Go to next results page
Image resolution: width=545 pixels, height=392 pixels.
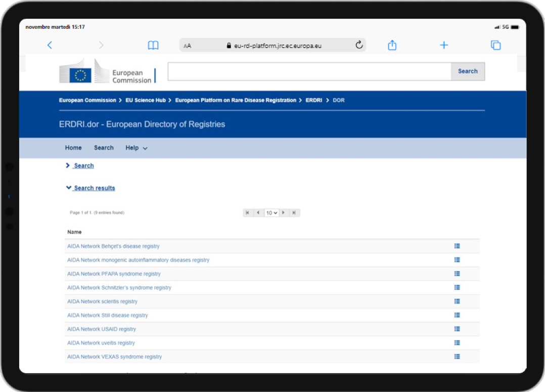283,212
